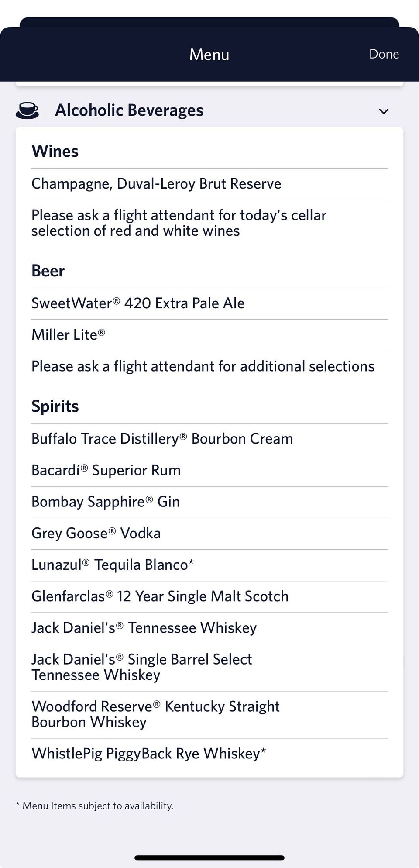The image size is (419, 868).
Task: Collapse the Alcoholic Beverages chevron
Action: click(x=384, y=111)
